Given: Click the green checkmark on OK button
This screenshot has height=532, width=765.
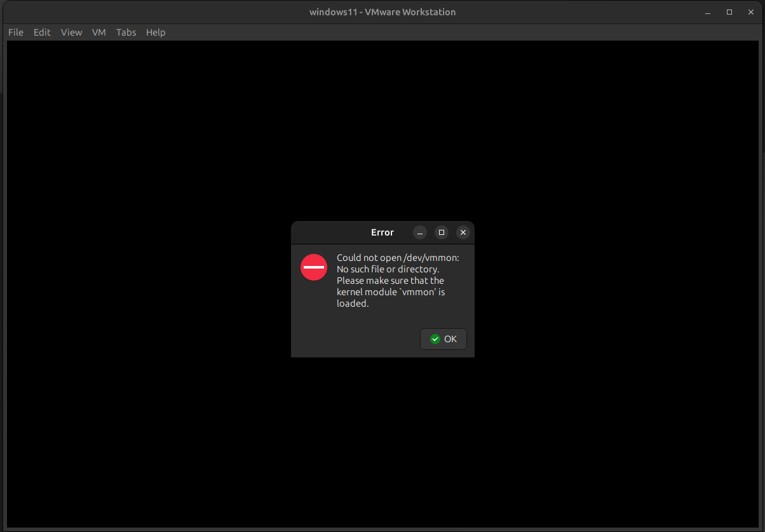Looking at the screenshot, I should tap(435, 339).
